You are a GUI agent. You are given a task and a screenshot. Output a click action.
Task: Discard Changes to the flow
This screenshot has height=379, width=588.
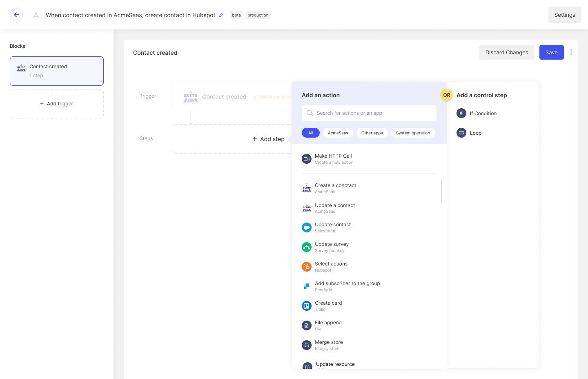click(507, 52)
